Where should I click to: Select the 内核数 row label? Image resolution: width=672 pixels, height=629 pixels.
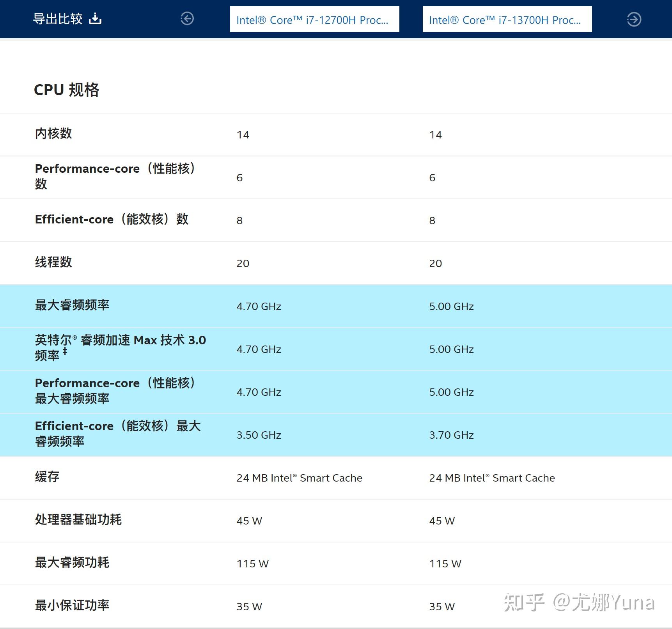click(53, 134)
